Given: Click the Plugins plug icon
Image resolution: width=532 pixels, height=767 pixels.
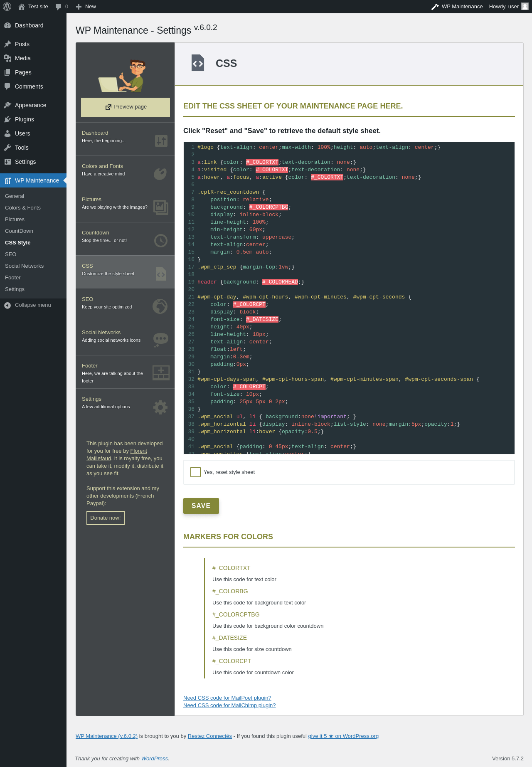Looking at the screenshot, I should pyautogui.click(x=7, y=119).
